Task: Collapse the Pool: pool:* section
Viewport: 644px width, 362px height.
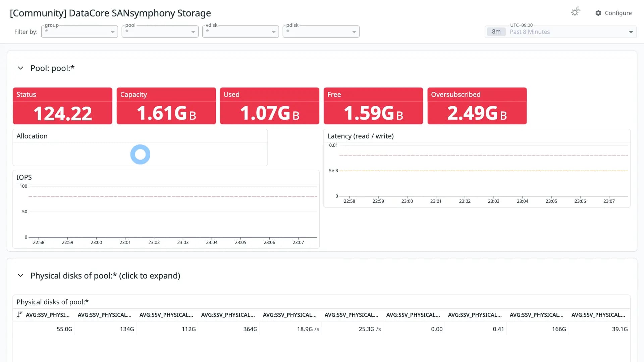Action: click(x=20, y=68)
